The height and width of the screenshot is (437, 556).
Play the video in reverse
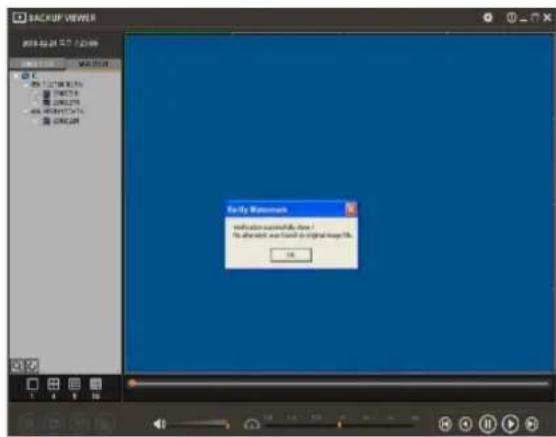click(466, 424)
